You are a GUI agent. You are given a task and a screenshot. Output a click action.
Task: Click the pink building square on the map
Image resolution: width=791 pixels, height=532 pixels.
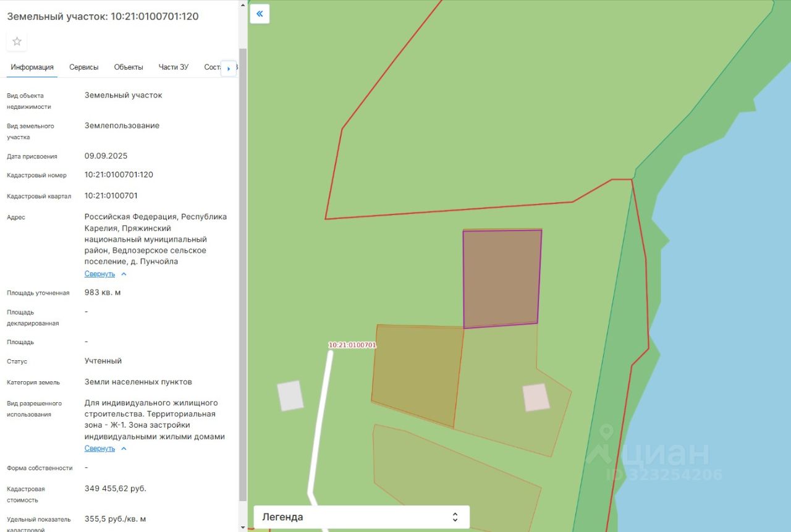[536, 397]
